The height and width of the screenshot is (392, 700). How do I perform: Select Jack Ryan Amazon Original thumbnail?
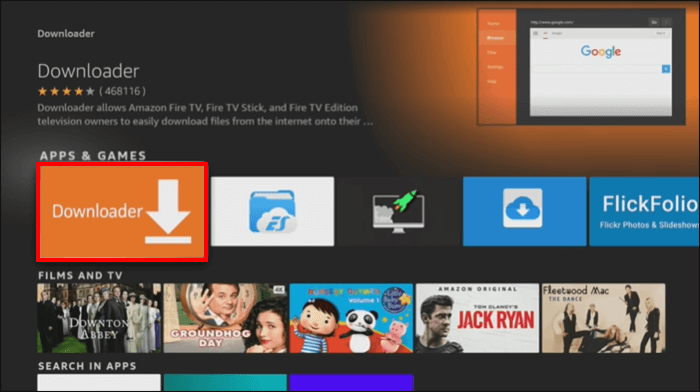[x=477, y=318]
